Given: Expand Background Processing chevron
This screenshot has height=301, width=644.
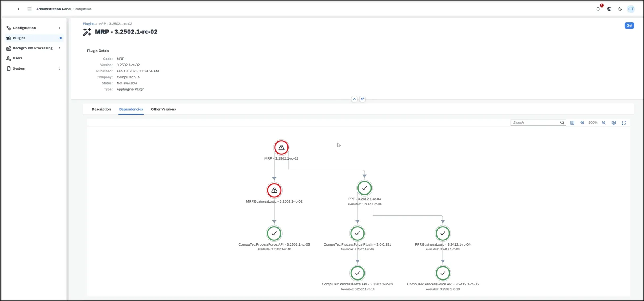Looking at the screenshot, I should pyautogui.click(x=60, y=48).
